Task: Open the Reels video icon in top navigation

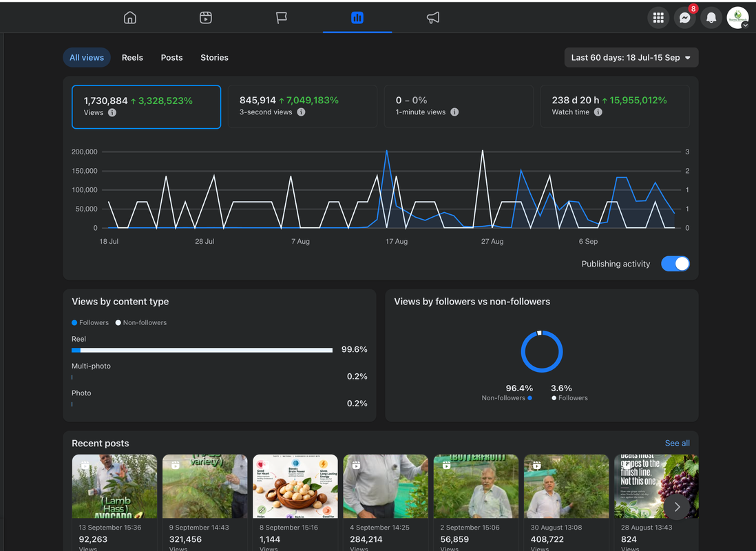Action: click(206, 18)
